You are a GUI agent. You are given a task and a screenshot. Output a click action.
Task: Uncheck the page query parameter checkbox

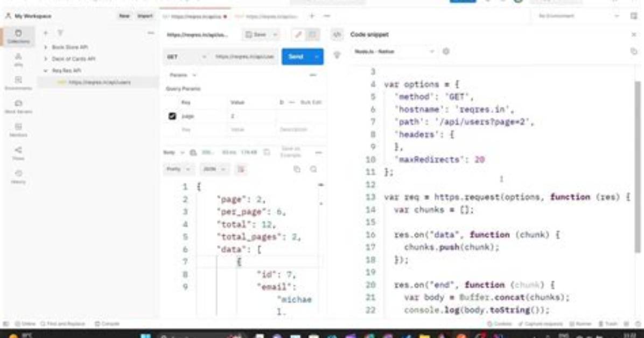[x=172, y=116]
